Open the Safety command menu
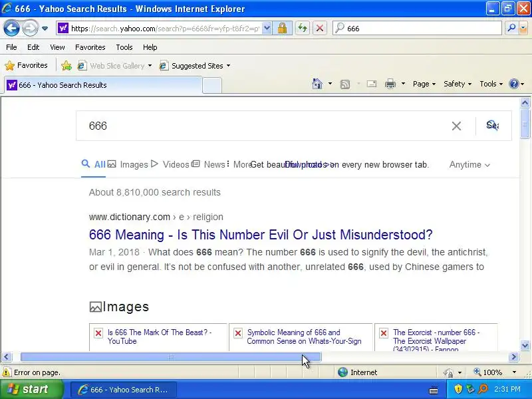Screen dimensions: 532x399 [x=458, y=84]
